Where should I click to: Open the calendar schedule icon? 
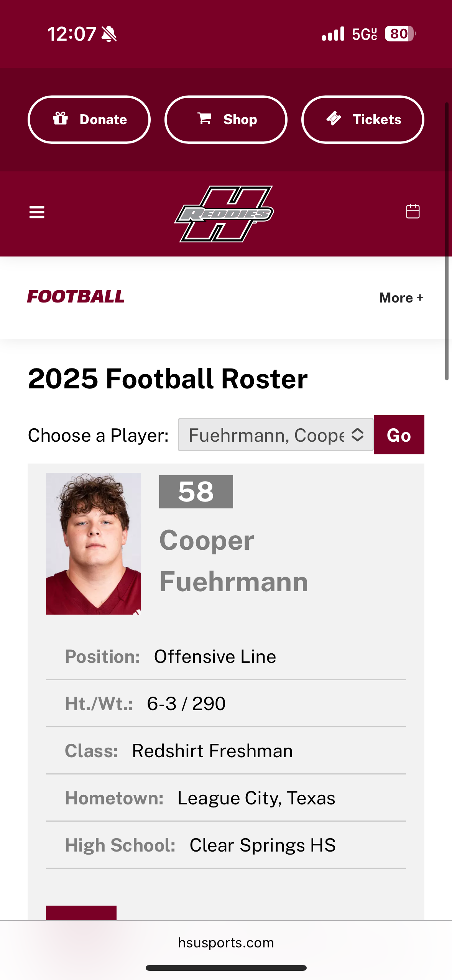(x=413, y=211)
